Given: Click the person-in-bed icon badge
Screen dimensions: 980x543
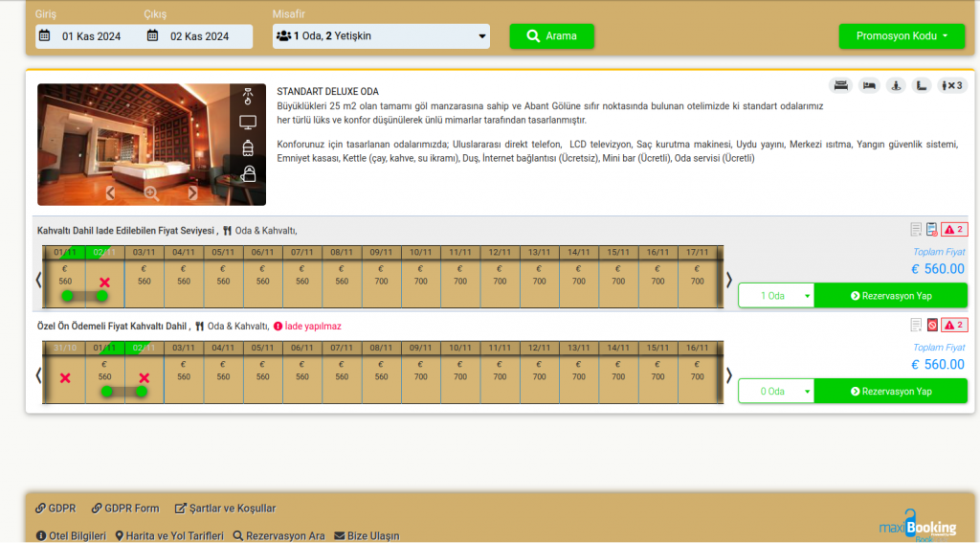Looking at the screenshot, I should click(x=869, y=85).
